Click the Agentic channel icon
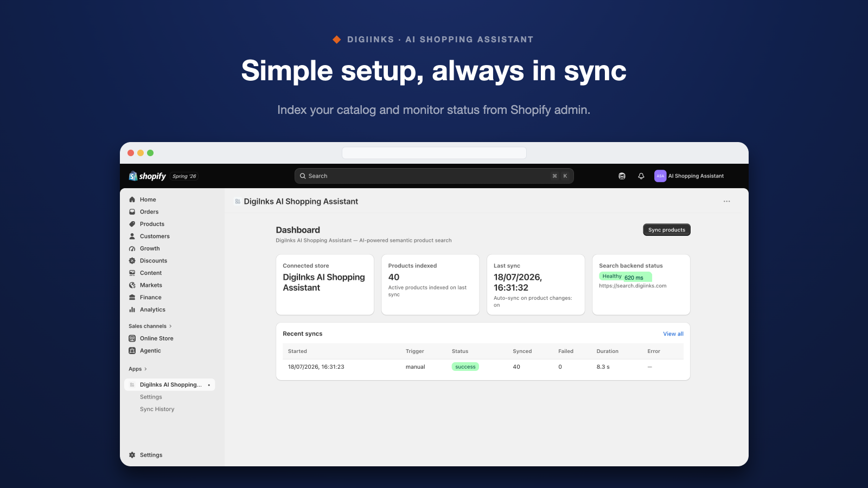The height and width of the screenshot is (488, 868). point(132,351)
